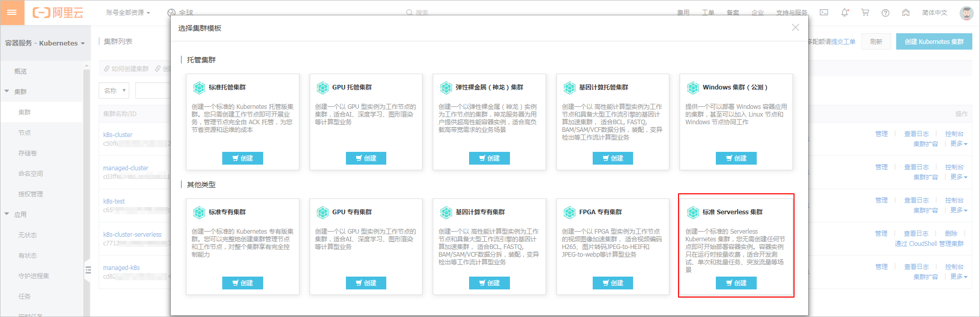The image size is (980, 317).
Task: Close the 选择集群模板 dialog
Action: click(796, 28)
